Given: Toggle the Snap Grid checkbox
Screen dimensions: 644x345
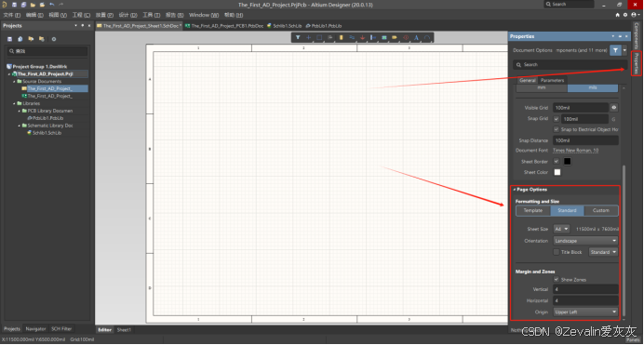Looking at the screenshot, I should click(557, 119).
